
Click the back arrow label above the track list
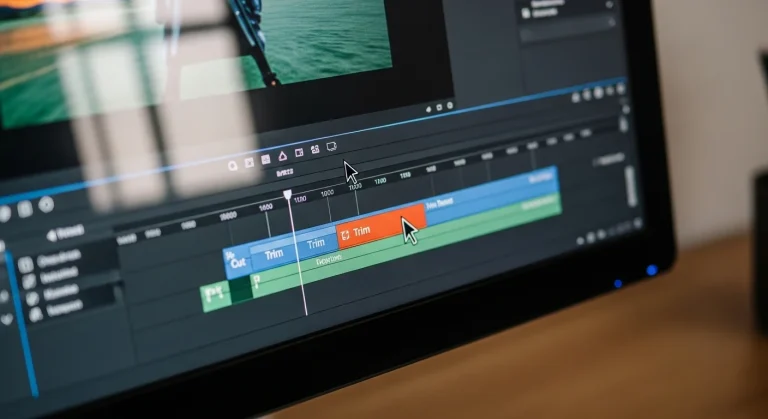pyautogui.click(x=65, y=233)
